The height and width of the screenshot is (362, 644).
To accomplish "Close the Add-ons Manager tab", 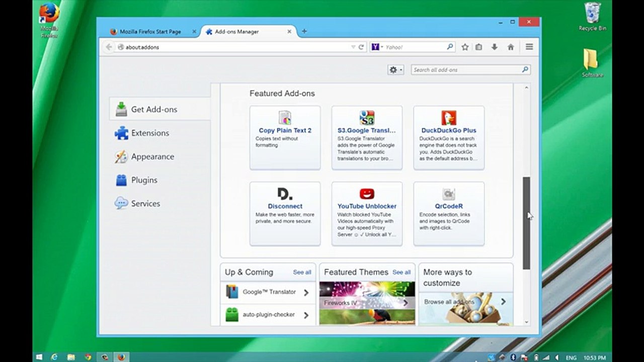I will click(289, 31).
